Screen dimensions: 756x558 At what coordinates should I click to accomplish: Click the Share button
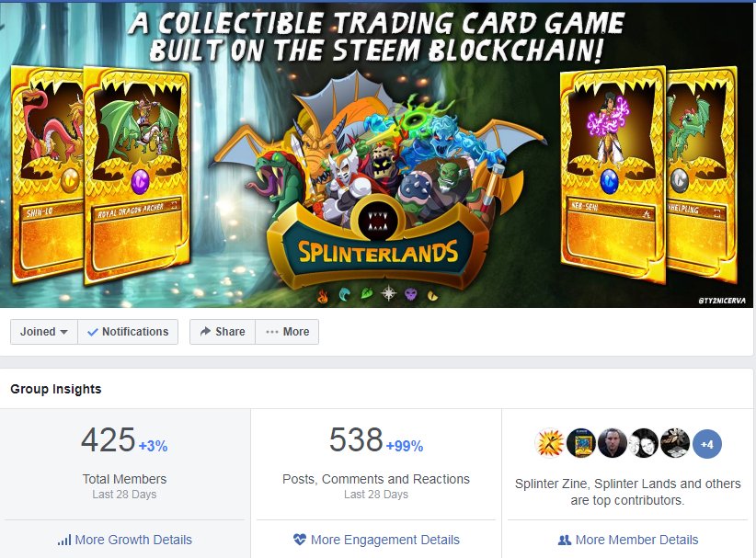(x=223, y=332)
